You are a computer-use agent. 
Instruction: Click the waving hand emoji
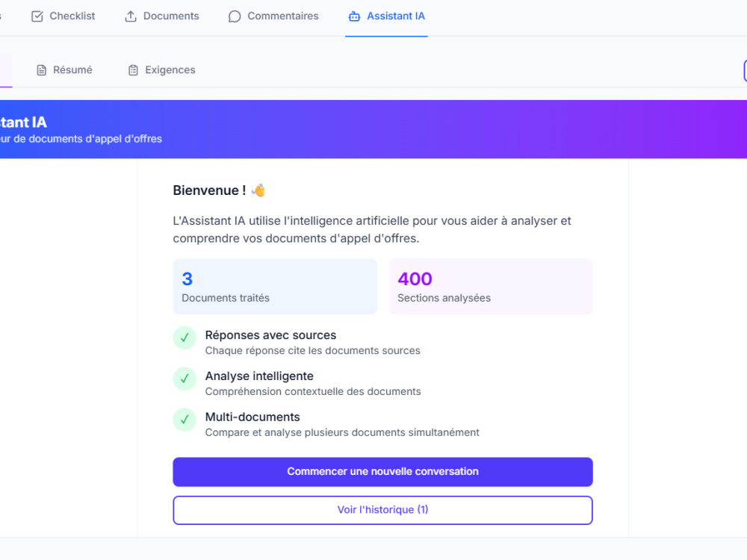(x=258, y=190)
